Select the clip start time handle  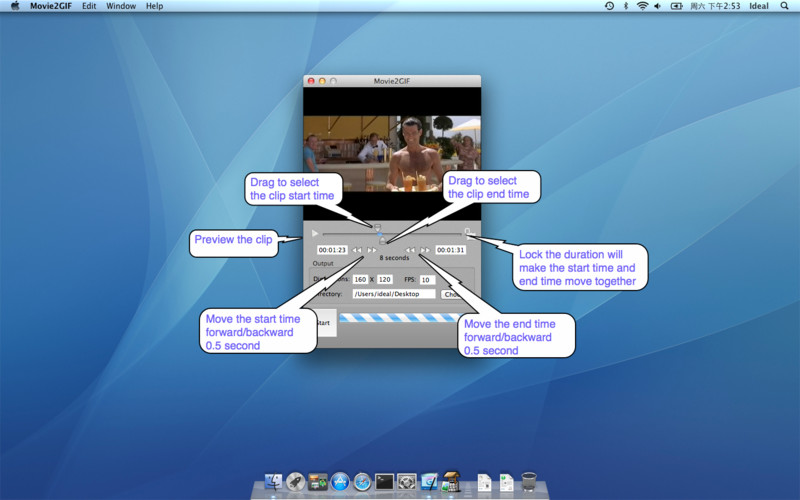point(378,228)
